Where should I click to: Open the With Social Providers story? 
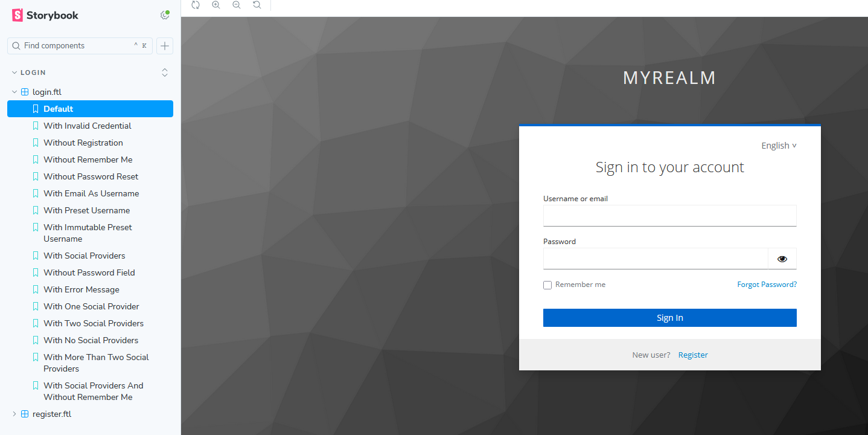pyautogui.click(x=84, y=256)
